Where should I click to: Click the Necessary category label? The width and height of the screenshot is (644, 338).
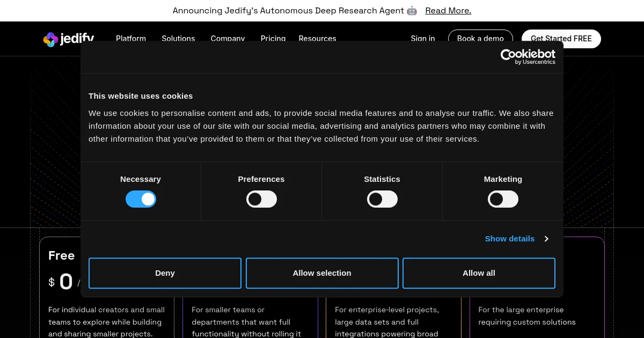141,179
